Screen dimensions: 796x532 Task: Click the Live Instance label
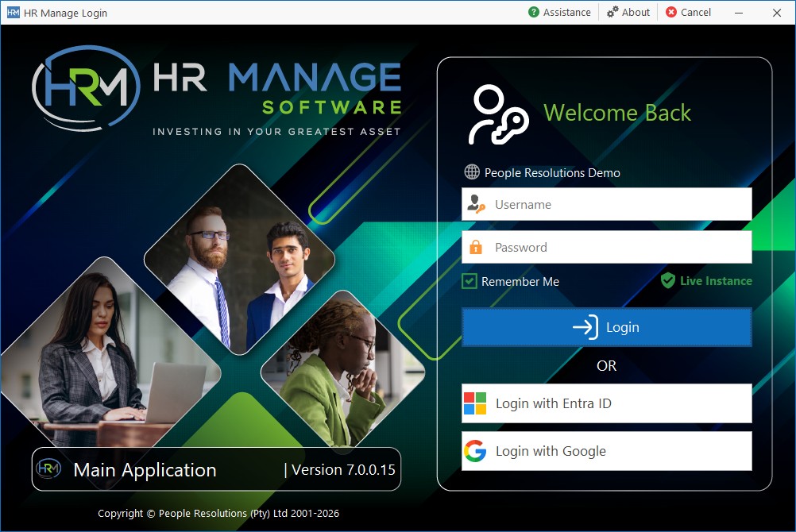tap(717, 281)
